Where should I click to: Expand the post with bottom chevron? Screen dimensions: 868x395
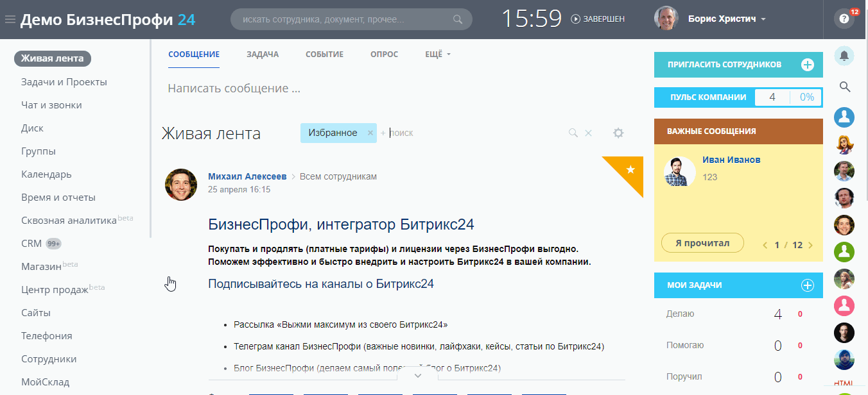pyautogui.click(x=418, y=375)
